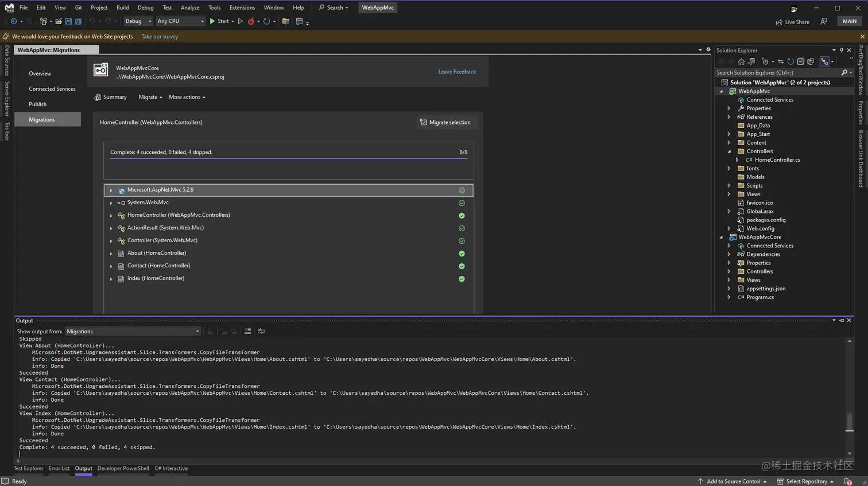Viewport: 868px width, 486px height.
Task: Open the Extensions menu
Action: [242, 7]
